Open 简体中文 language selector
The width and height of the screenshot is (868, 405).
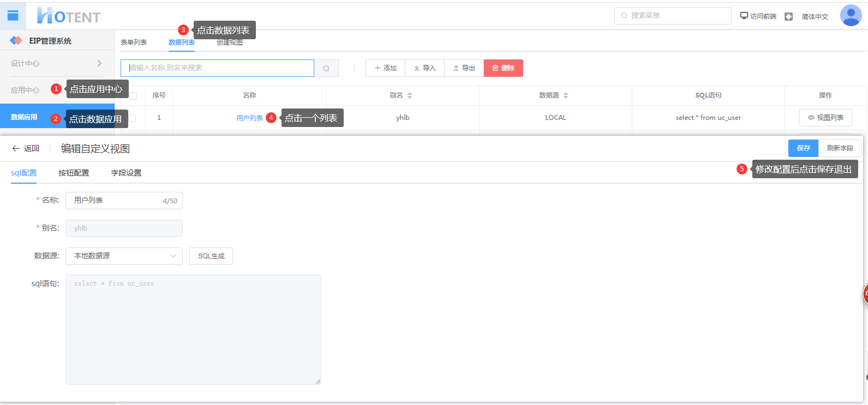[x=815, y=16]
